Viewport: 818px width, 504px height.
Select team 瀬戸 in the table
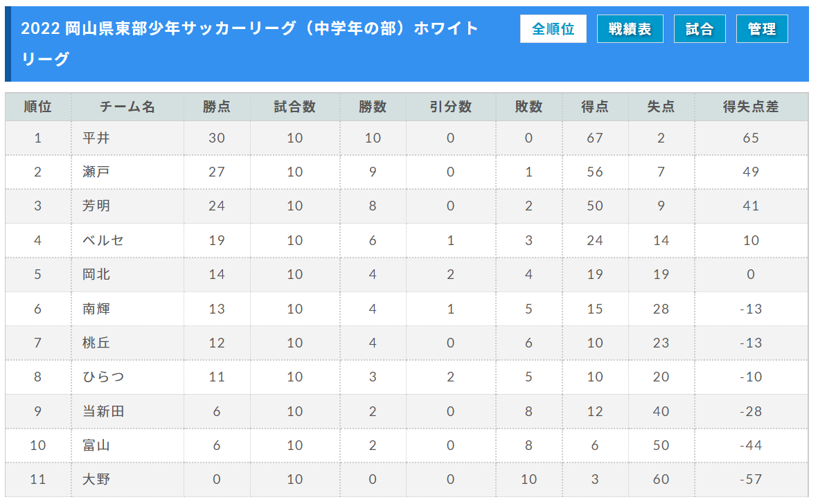pyautogui.click(x=96, y=172)
